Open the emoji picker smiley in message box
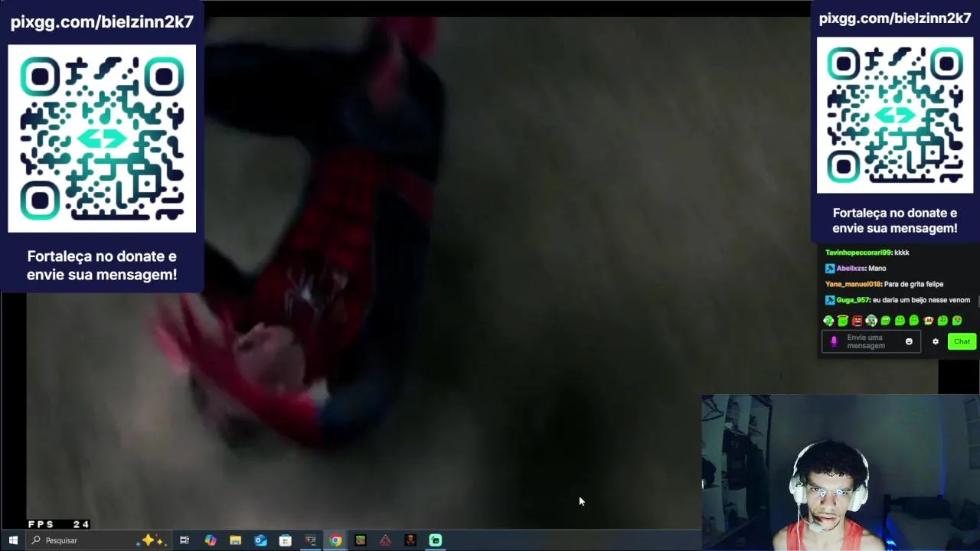Image resolution: width=980 pixels, height=551 pixels. [909, 341]
